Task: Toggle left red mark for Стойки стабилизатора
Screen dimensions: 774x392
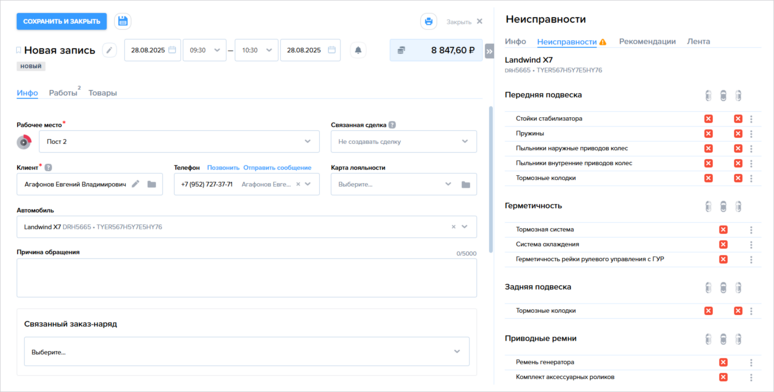Action: pos(708,119)
